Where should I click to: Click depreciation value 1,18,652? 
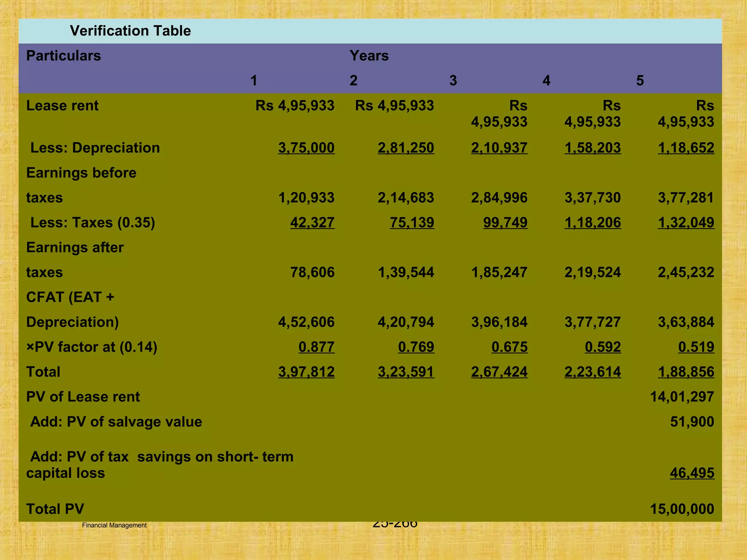(686, 148)
